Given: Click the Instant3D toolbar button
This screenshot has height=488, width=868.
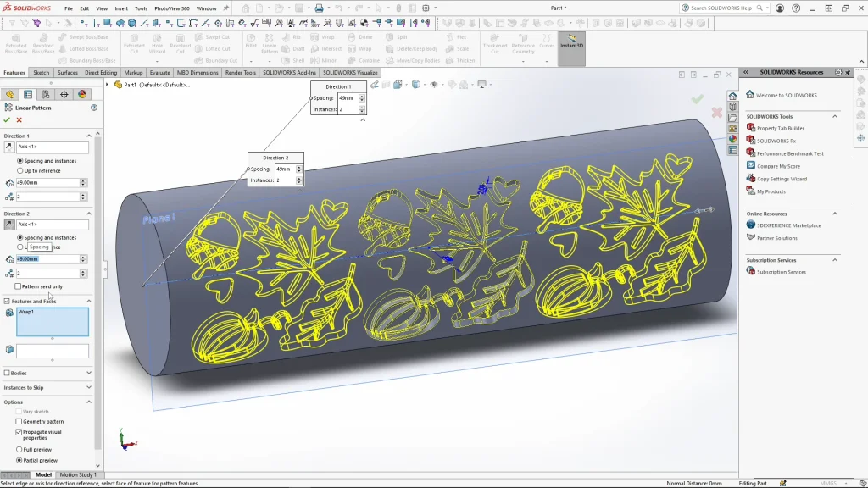Looking at the screenshot, I should [571, 42].
